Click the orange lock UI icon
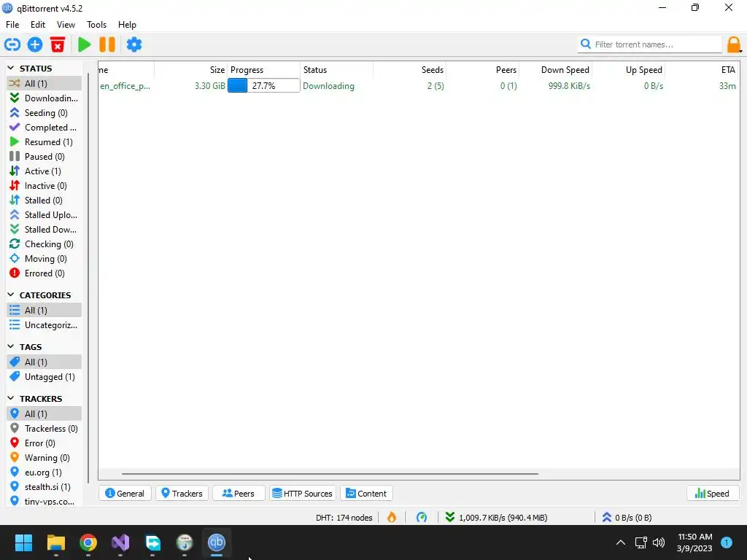Viewport: 747px width, 560px height. [x=734, y=44]
